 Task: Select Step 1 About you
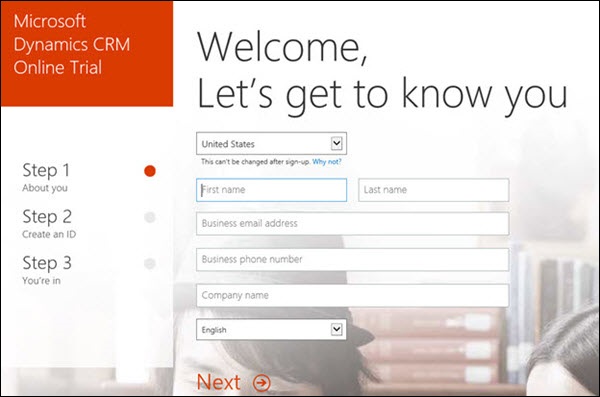click(46, 177)
